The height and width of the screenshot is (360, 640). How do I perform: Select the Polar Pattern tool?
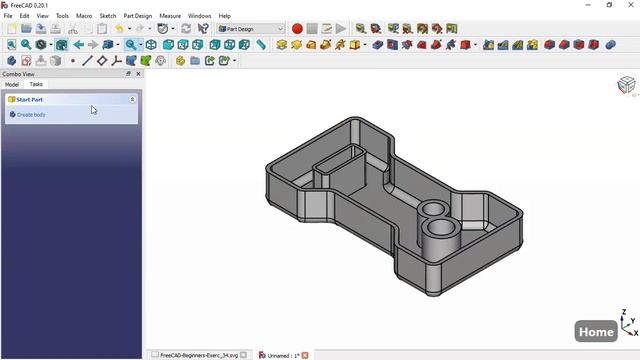coord(518,45)
